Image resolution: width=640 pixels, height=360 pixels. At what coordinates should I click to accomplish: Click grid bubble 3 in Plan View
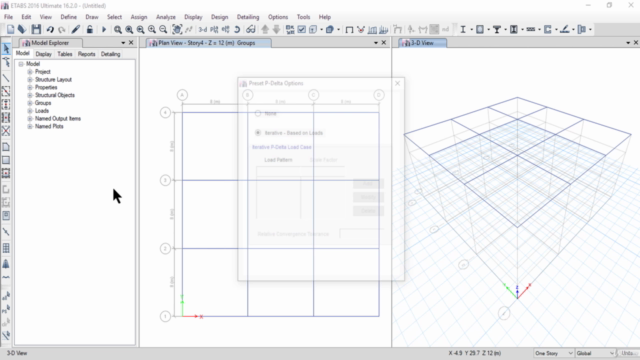[165, 180]
